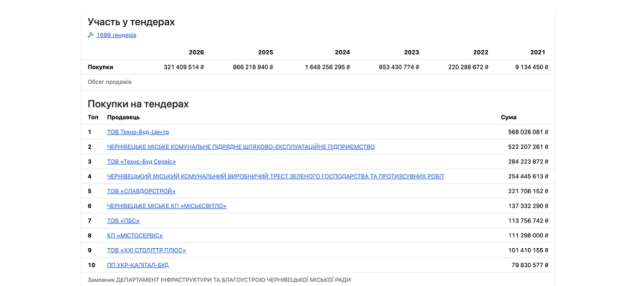Open seller КП «МІСТОСЕРВІС»
The image size is (644, 286).
coord(135,236)
